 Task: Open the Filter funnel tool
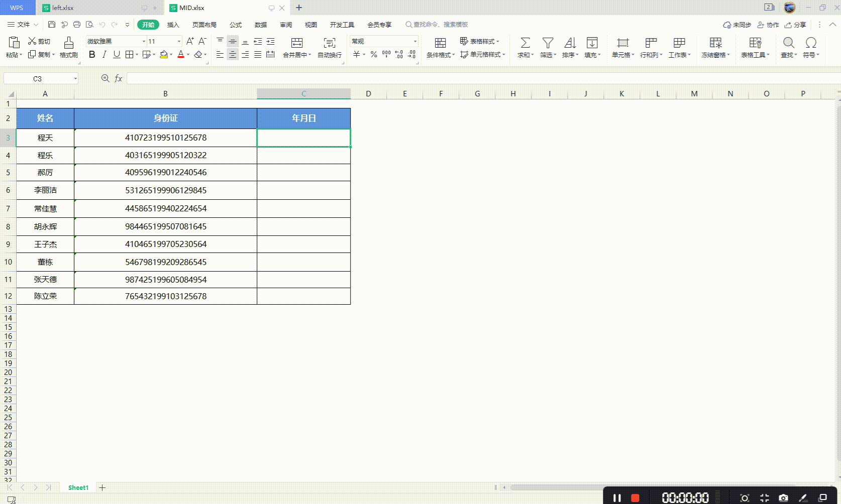(x=548, y=43)
